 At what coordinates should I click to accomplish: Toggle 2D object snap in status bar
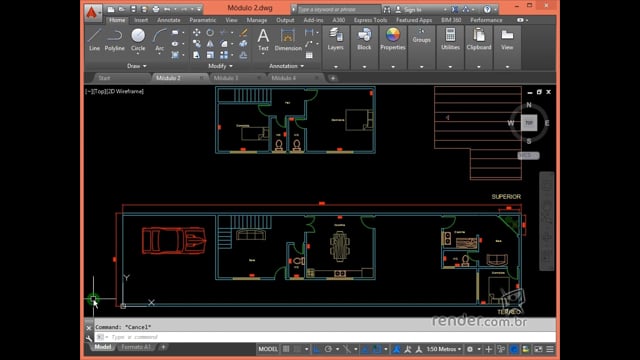(376, 349)
